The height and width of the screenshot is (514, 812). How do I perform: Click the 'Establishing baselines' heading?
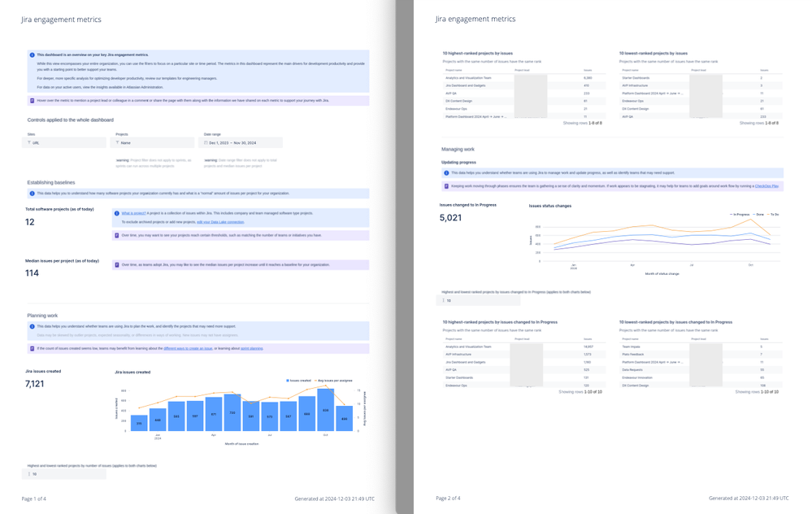click(51, 182)
